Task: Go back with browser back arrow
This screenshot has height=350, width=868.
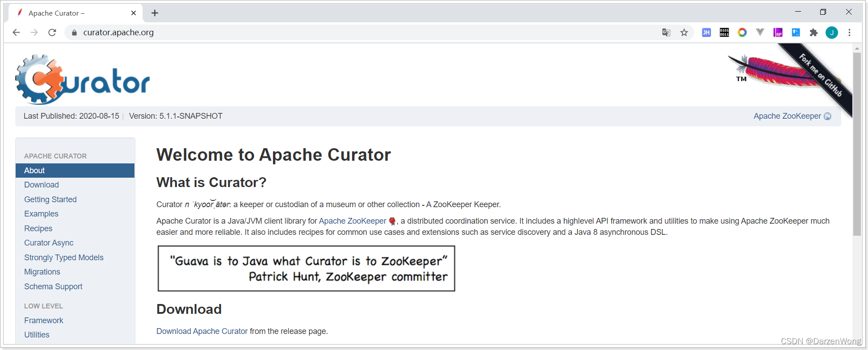Action: click(x=17, y=33)
